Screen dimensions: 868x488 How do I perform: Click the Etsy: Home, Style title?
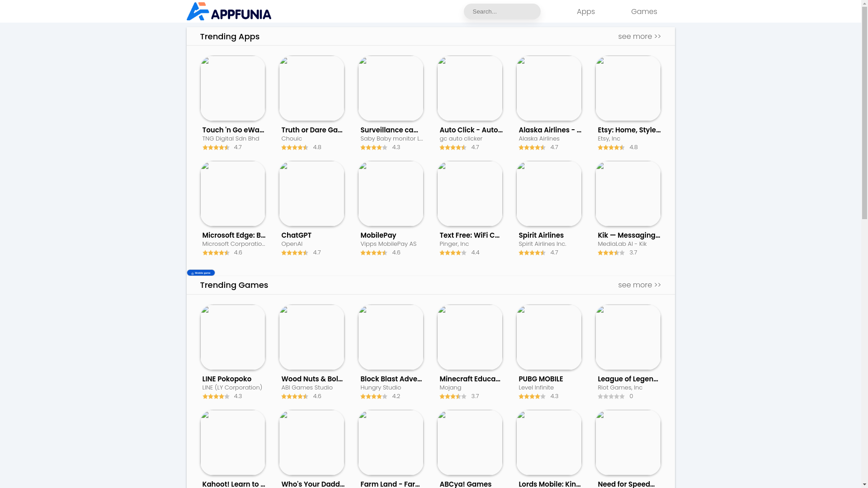click(629, 130)
